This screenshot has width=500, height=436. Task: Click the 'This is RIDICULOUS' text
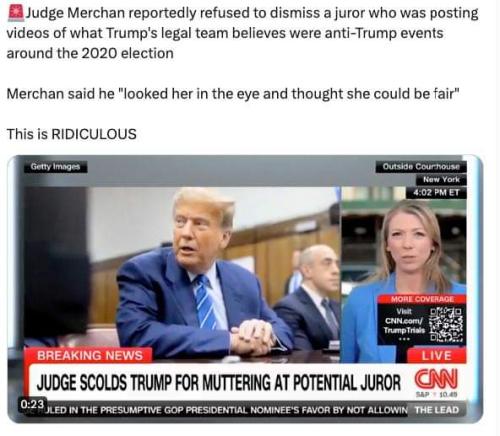(x=72, y=134)
